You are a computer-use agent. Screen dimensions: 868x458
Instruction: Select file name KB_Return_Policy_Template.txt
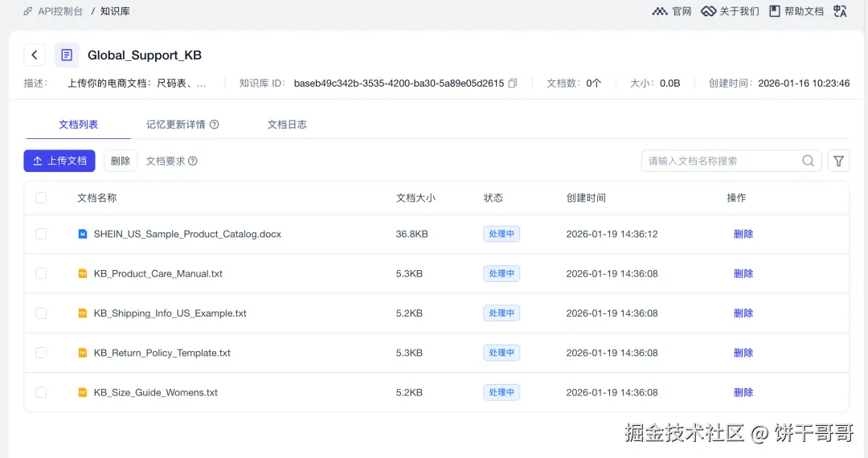tap(162, 353)
